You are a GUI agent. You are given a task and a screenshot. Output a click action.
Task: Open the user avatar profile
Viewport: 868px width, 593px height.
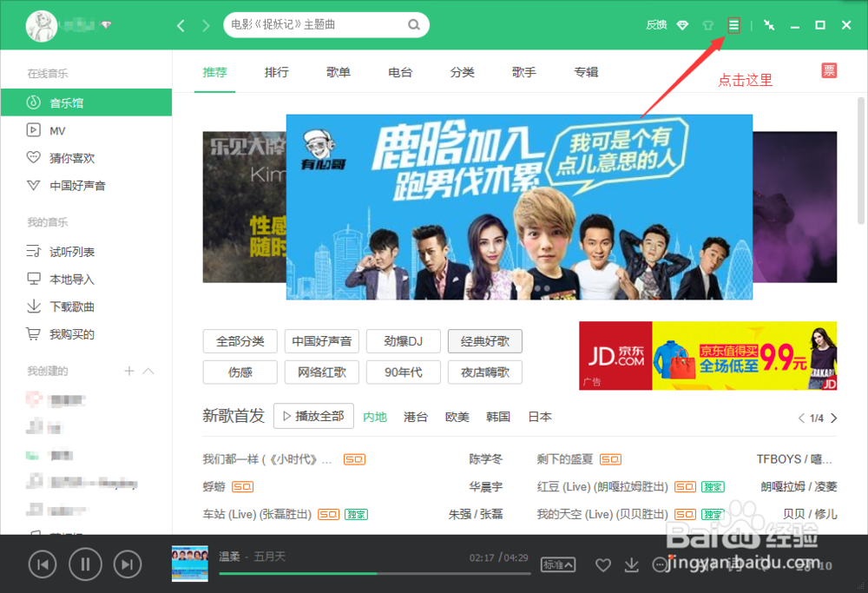tap(42, 25)
